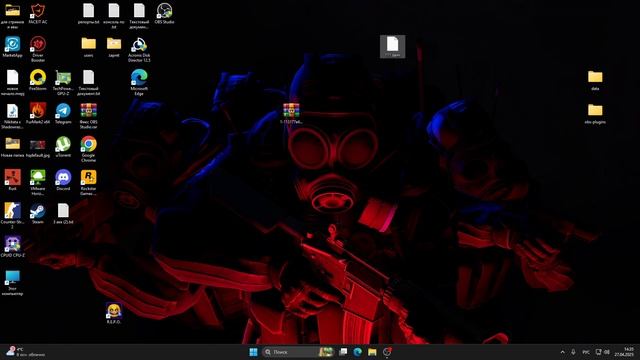Select the Nikitata Shadowraze audio file
This screenshot has height=360, width=640.
click(12, 116)
